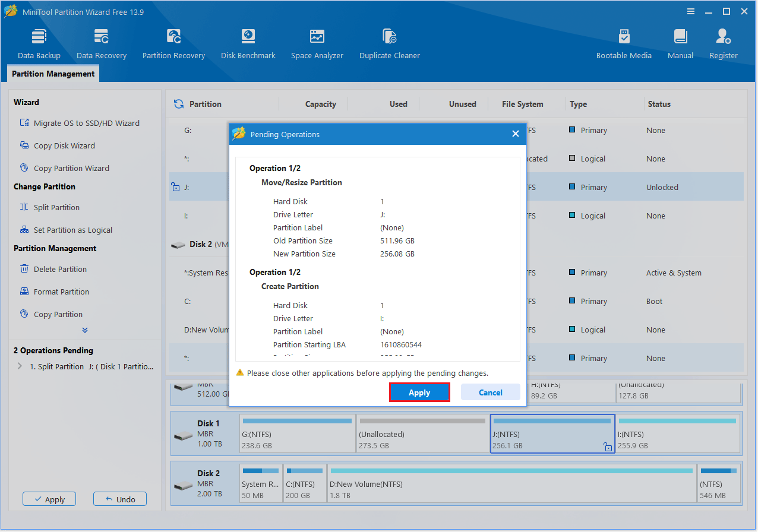Select the C: partition row in the list
758x532 pixels.
pos(456,301)
